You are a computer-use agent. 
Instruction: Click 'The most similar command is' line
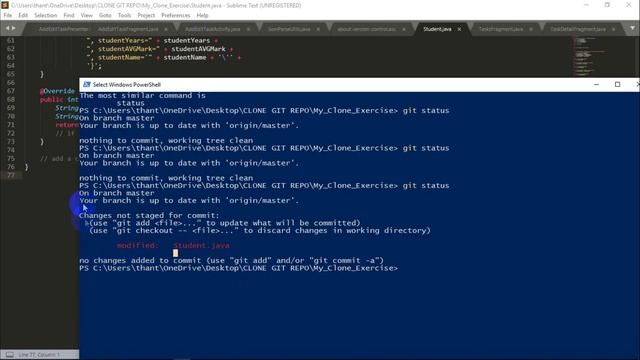point(142,96)
